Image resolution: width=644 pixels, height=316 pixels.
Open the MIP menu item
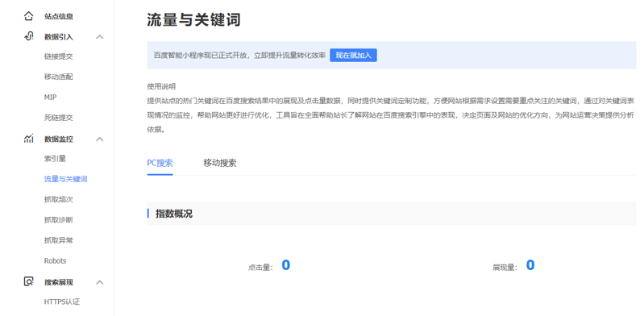click(x=51, y=98)
